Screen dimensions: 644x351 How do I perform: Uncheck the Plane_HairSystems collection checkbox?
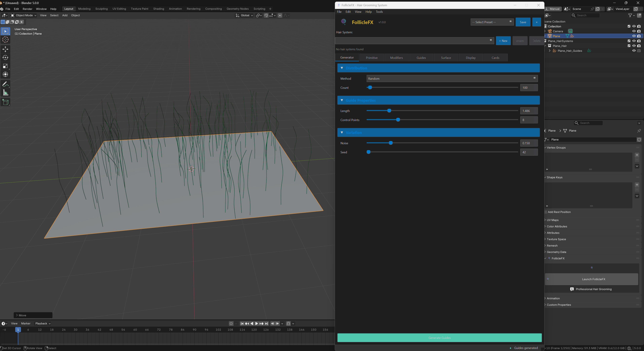[629, 41]
